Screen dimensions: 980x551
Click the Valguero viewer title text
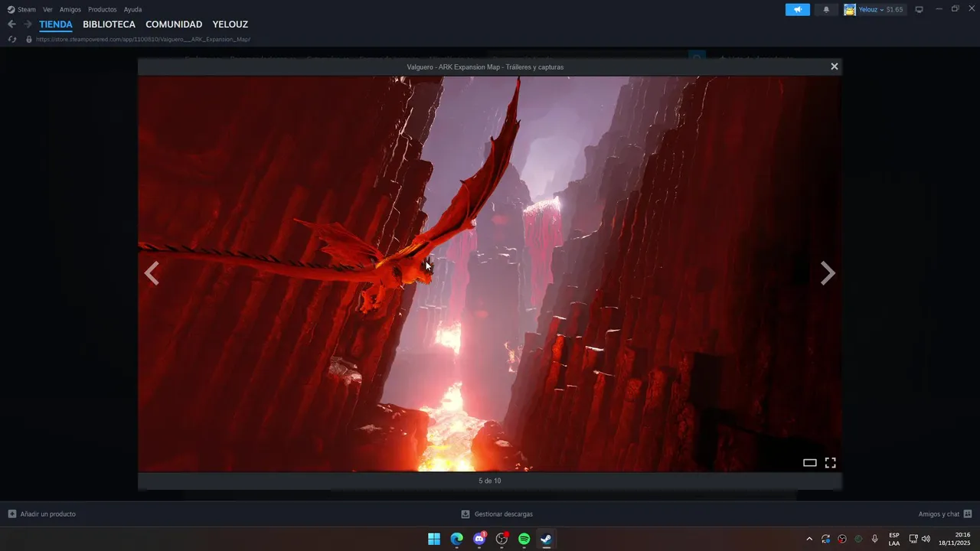485,67
